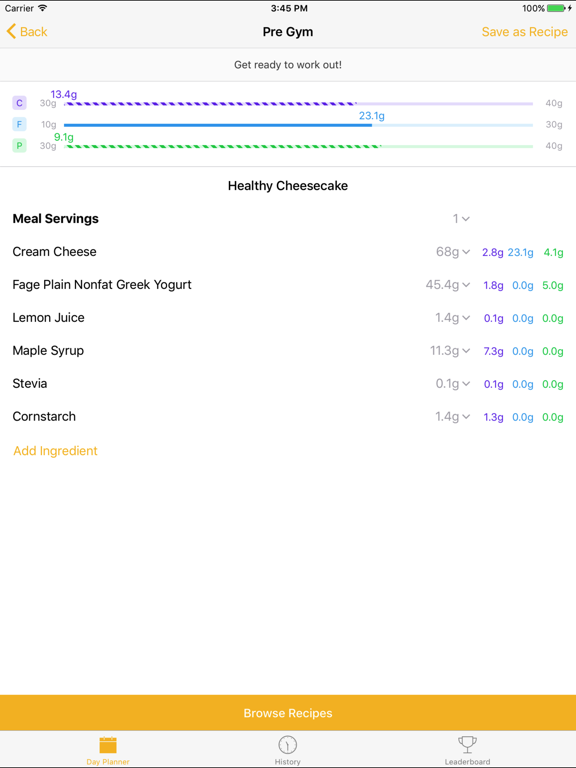The image size is (576, 768).
Task: Click Save as Recipe
Action: pyautogui.click(x=525, y=32)
